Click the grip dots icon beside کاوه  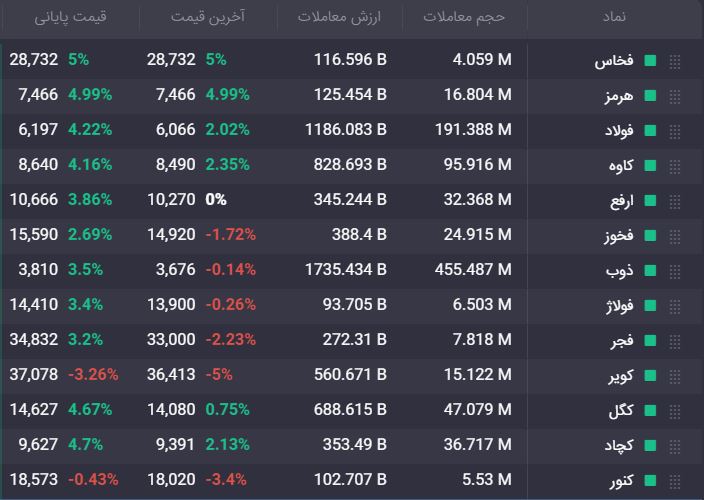tap(674, 166)
